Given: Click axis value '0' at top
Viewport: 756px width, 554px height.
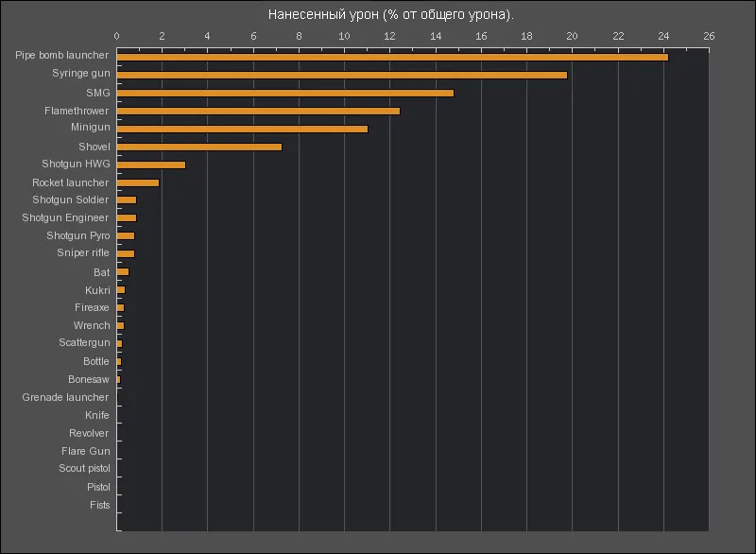Looking at the screenshot, I should [x=116, y=36].
